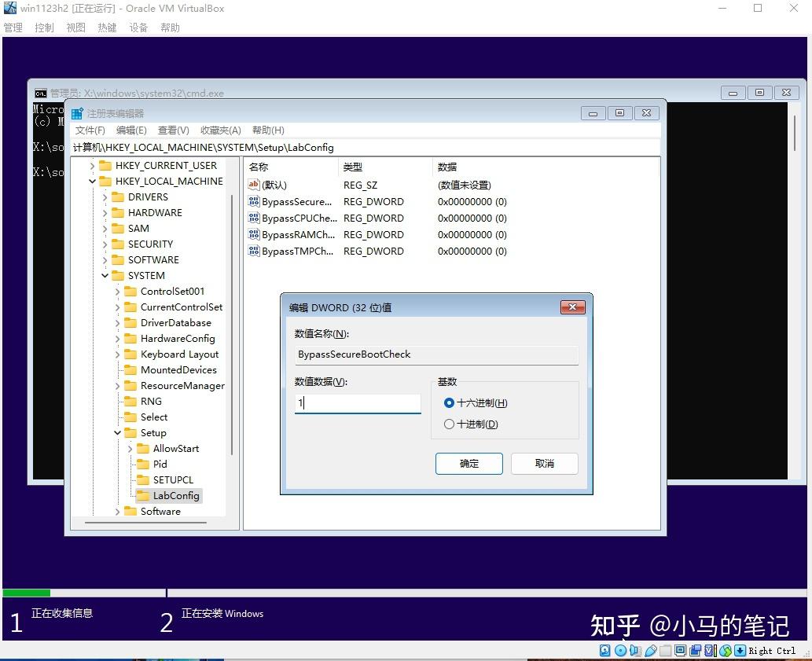This screenshot has width=812, height=661.
Task: Click the green setup progress bar
Action: pos(25,593)
